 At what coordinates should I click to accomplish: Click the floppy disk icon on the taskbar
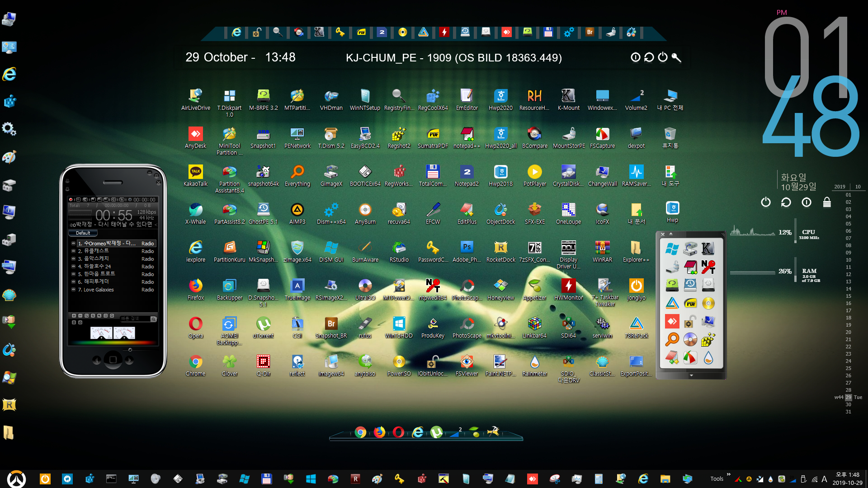click(266, 479)
